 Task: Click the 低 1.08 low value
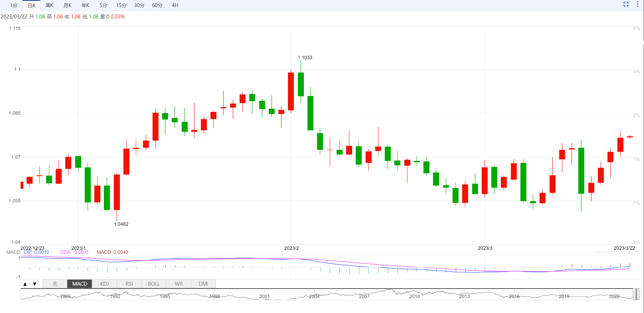(90, 17)
